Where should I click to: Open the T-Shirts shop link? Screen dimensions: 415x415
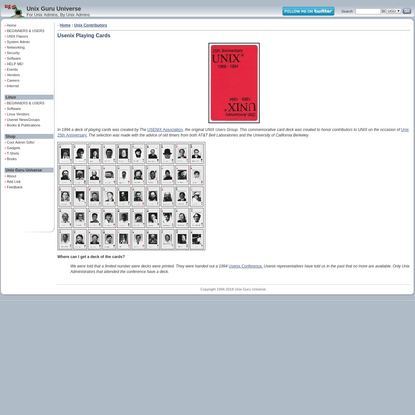click(13, 154)
